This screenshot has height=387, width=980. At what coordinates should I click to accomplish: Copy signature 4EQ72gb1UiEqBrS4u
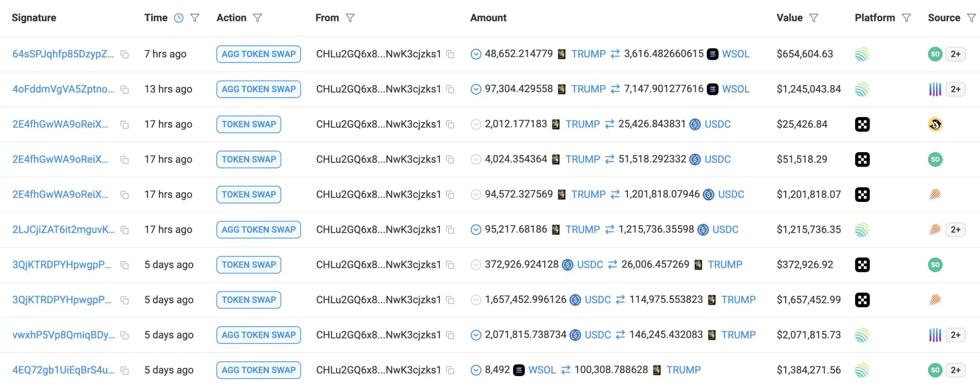[124, 370]
